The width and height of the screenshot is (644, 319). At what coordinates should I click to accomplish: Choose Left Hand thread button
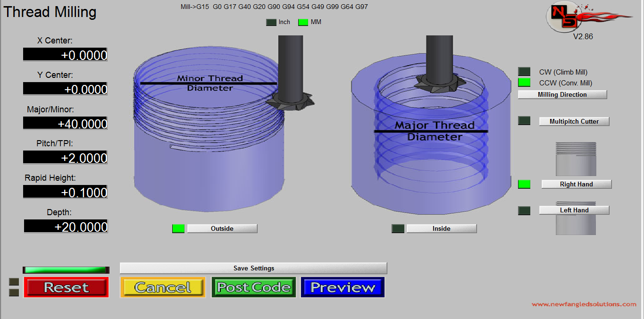[574, 210]
